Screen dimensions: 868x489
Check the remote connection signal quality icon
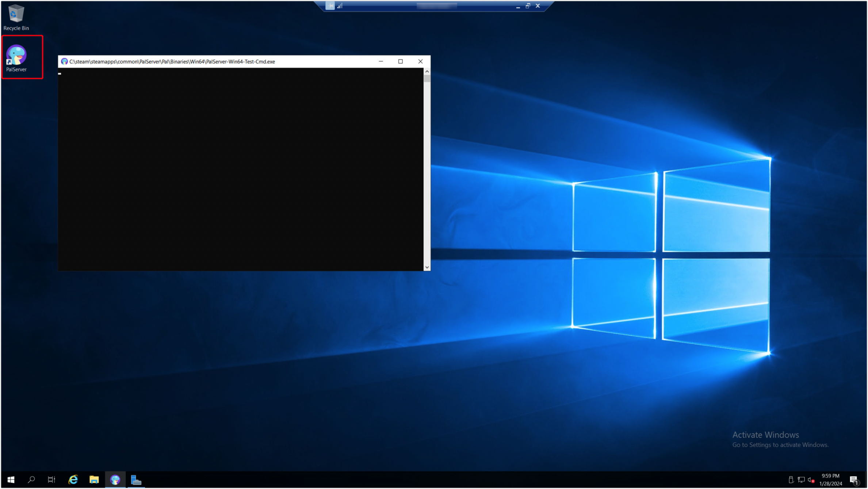(340, 6)
